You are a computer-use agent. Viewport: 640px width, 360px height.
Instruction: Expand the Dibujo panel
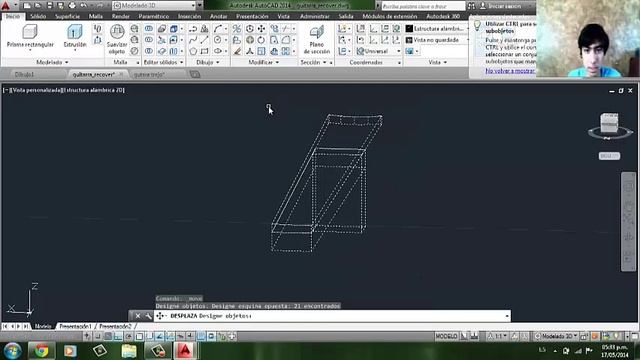[208, 62]
